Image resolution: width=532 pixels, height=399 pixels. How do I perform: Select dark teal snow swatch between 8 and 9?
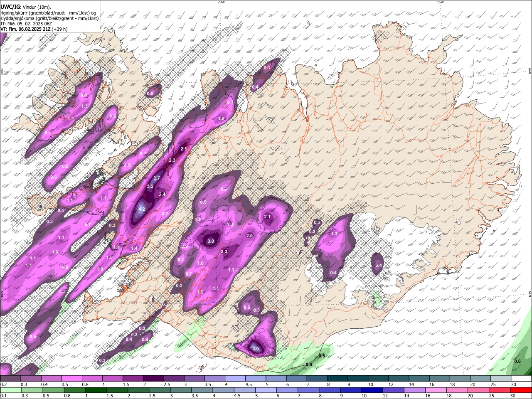337,379
